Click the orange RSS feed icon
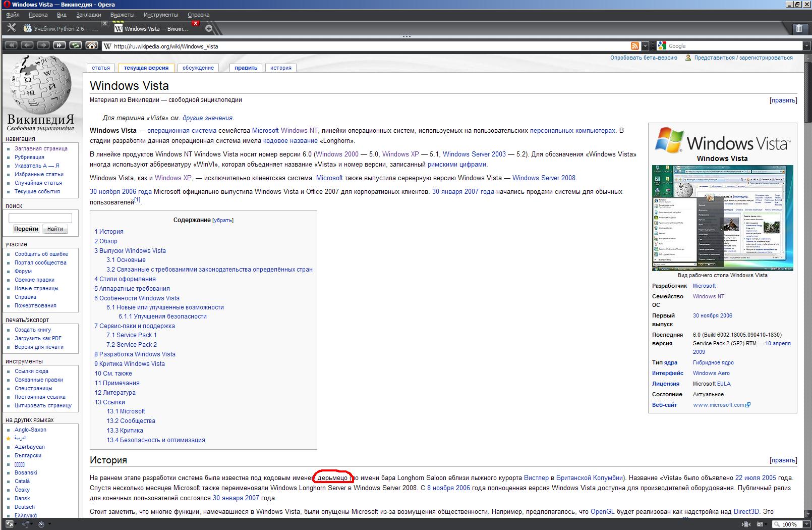 coord(635,46)
